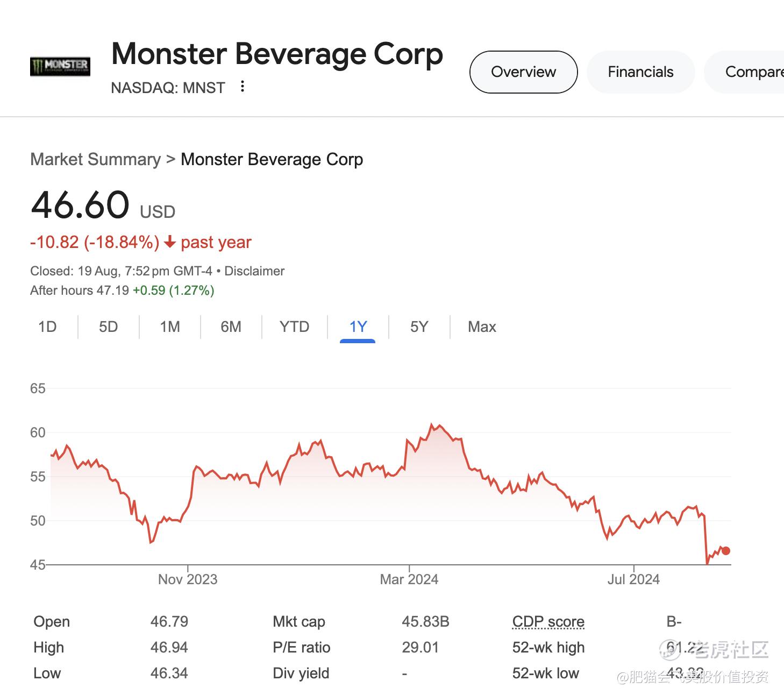Viewport: 784px width, 695px height.
Task: Click the red current price dot on chart
Action: pyautogui.click(x=725, y=550)
